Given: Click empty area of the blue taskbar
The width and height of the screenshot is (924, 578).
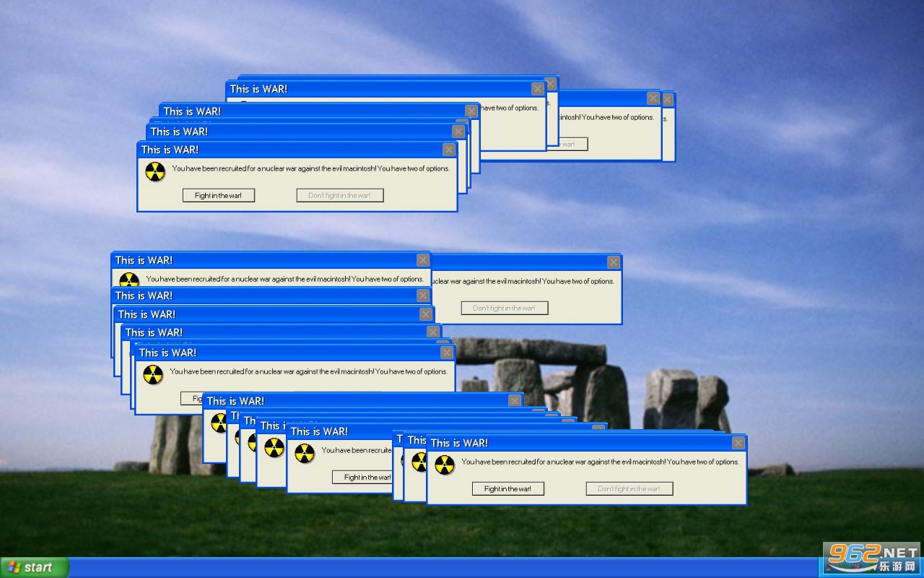Looking at the screenshot, I should coord(433,568).
